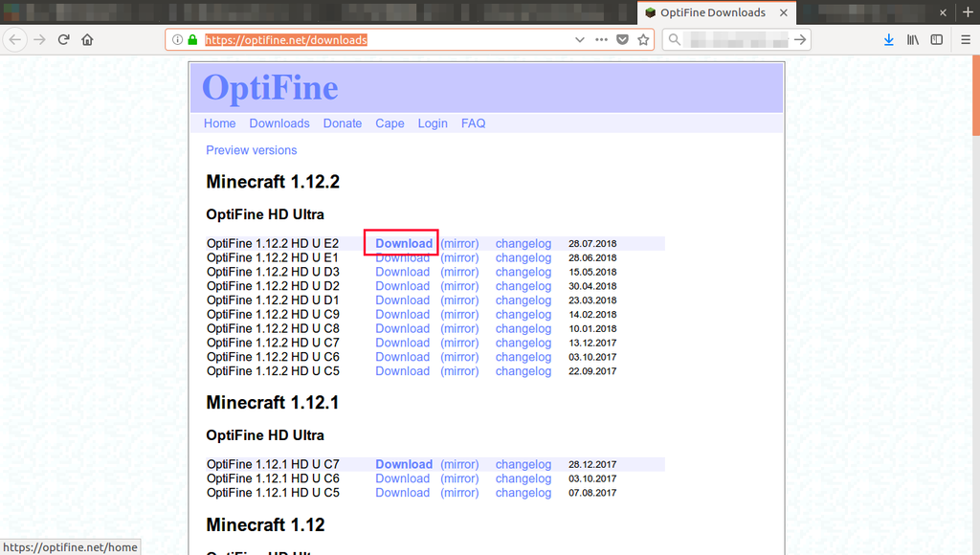
Task: Open the downloads panel arrow
Action: point(889,40)
